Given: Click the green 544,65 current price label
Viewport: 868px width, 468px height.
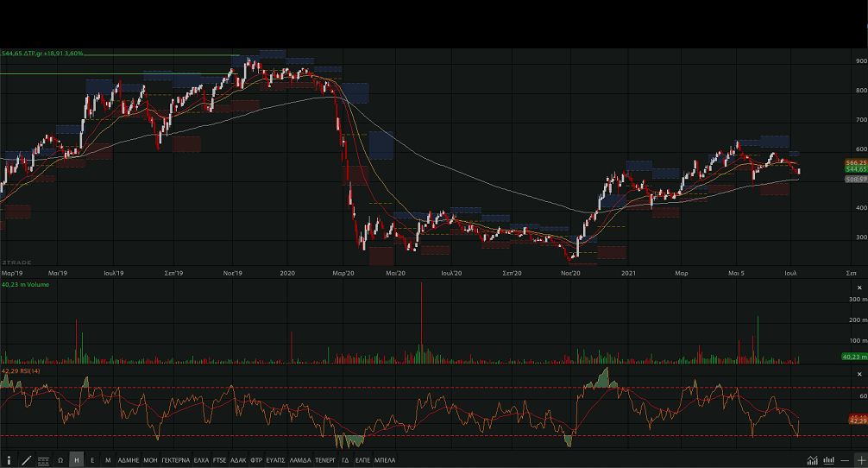Looking at the screenshot, I should point(856,169).
